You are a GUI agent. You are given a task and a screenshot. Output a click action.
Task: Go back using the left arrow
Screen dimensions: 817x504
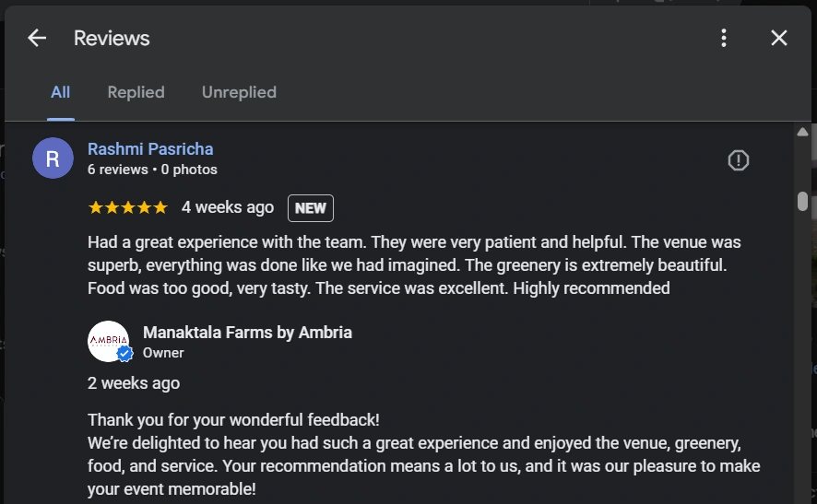point(37,38)
